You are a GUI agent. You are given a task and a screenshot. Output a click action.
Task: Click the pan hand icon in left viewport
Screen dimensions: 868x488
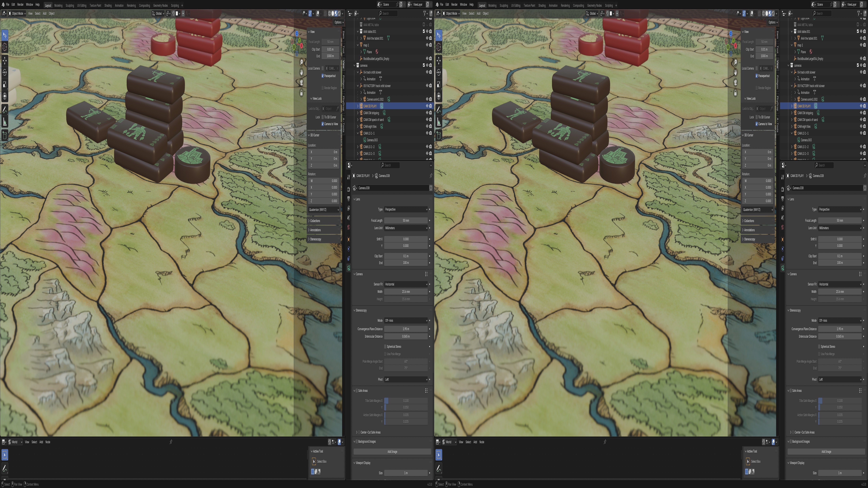click(x=302, y=72)
